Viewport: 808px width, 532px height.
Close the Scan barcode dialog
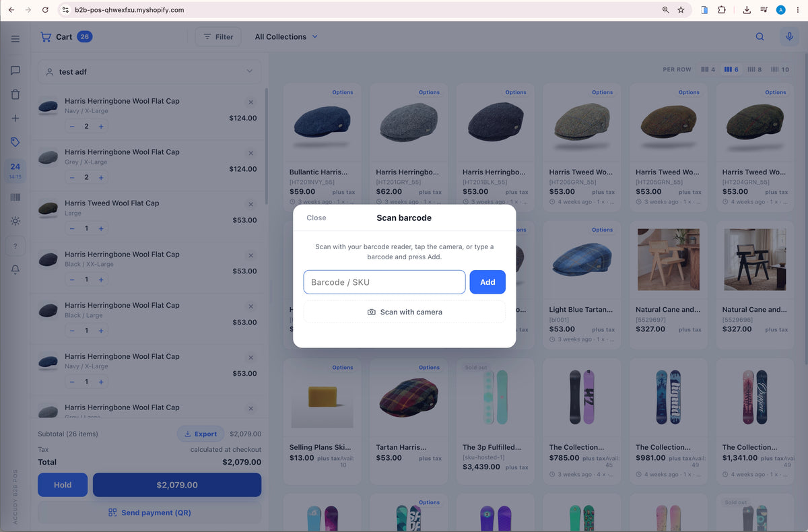pos(316,218)
